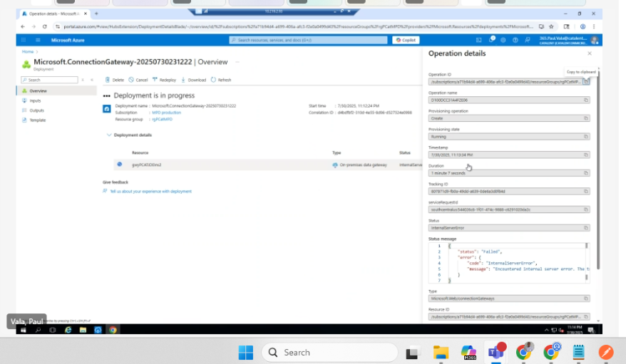
Task: Open the ellipsis next to Overview title
Action: [237, 62]
